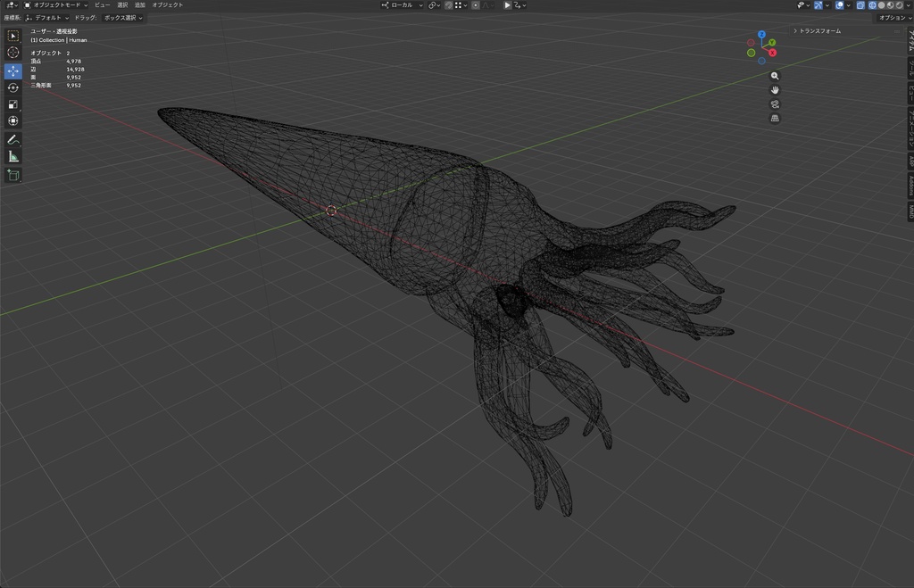
Task: Select the Select Box tool
Action: click(x=12, y=36)
